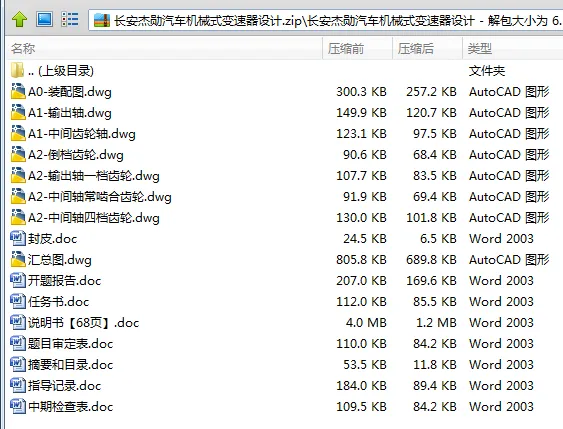
Task: Select file 封皮.doc
Action: (x=52, y=239)
